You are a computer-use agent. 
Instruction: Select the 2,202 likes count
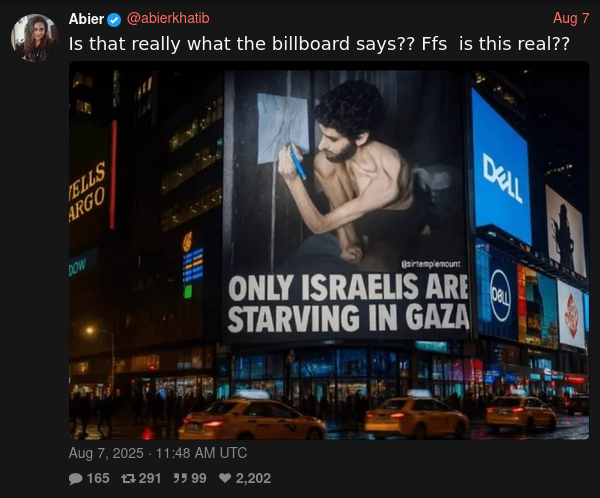coord(253,478)
